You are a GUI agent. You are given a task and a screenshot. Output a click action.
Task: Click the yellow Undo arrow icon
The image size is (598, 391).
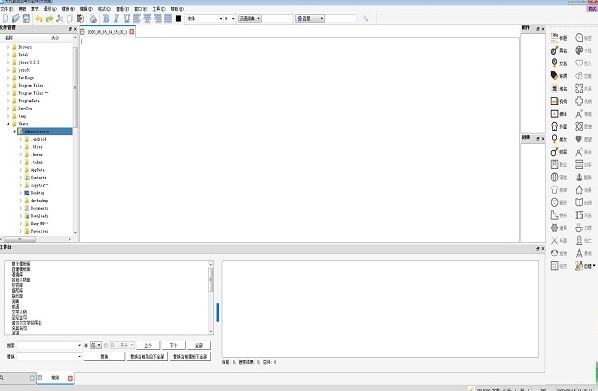click(x=39, y=18)
